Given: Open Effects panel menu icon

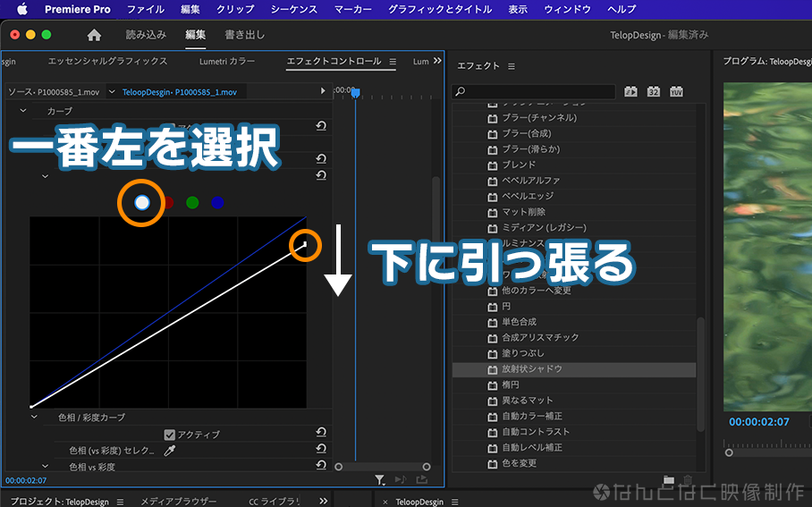Looking at the screenshot, I should coord(512,66).
